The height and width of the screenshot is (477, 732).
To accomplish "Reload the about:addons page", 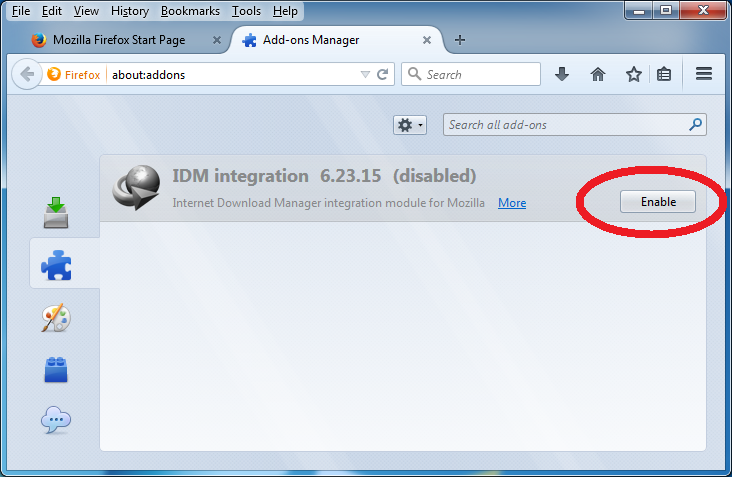I will [383, 74].
